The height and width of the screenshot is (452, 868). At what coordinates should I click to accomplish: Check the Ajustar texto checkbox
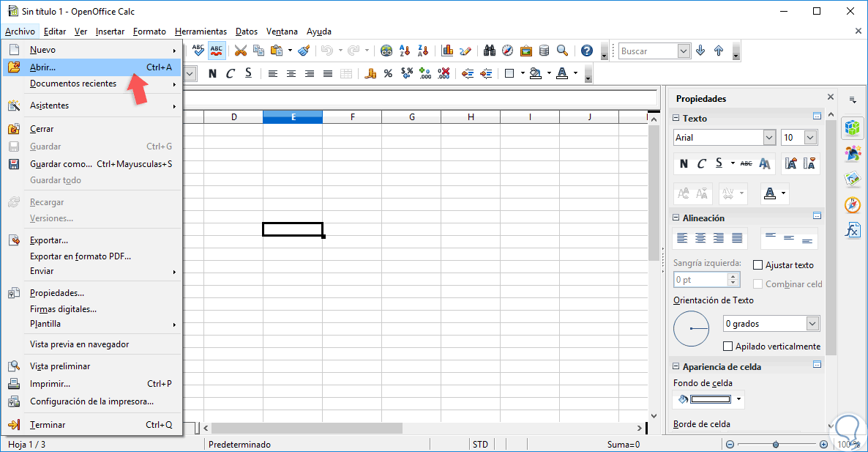tap(757, 265)
